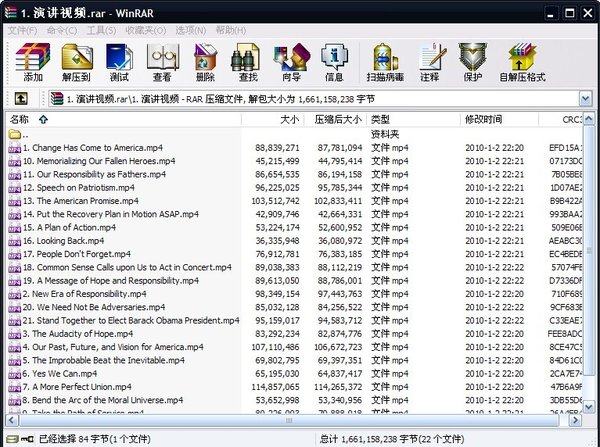This screenshot has height=447, width=600.
Task: Click file icon of The Audacity of Hope.mp4
Action: click(x=15, y=334)
